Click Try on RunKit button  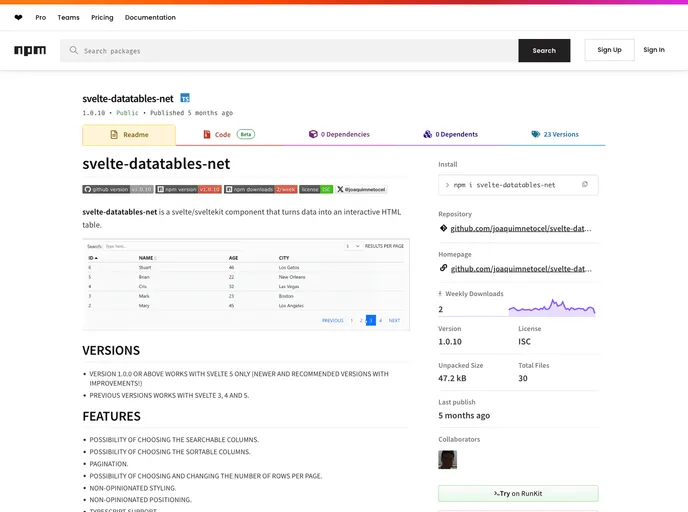pos(518,494)
